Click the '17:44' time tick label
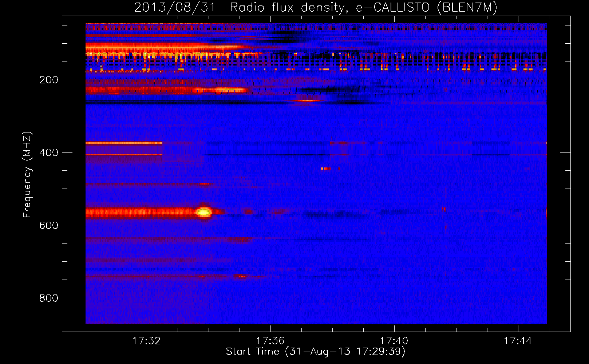The width and height of the screenshot is (589, 364). [x=518, y=341]
